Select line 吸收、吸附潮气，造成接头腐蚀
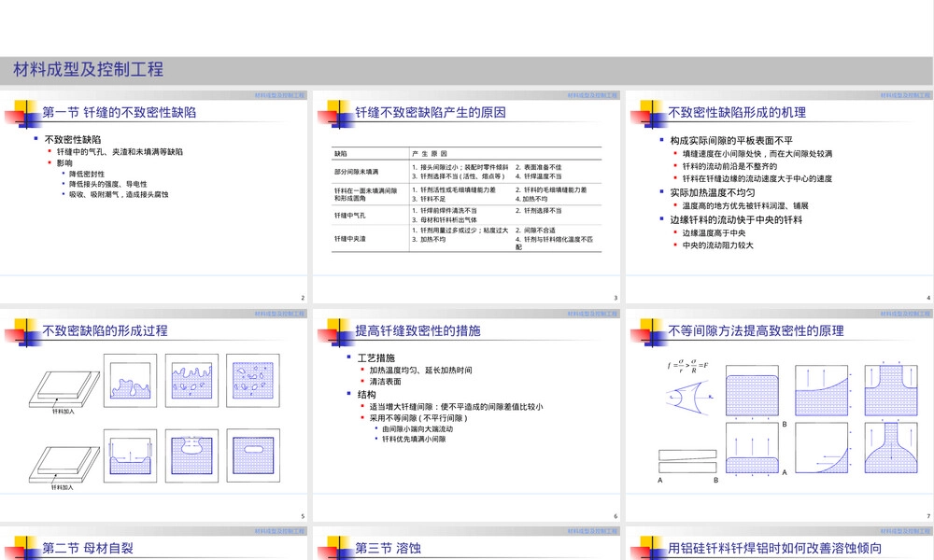Image resolution: width=934 pixels, height=560 pixels. tap(119, 194)
